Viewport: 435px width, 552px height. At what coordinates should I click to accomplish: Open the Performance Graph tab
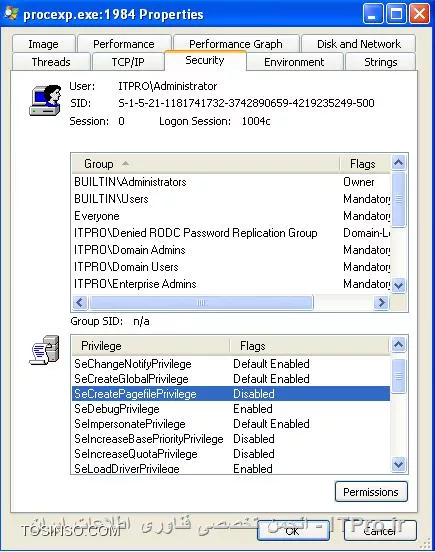236,44
